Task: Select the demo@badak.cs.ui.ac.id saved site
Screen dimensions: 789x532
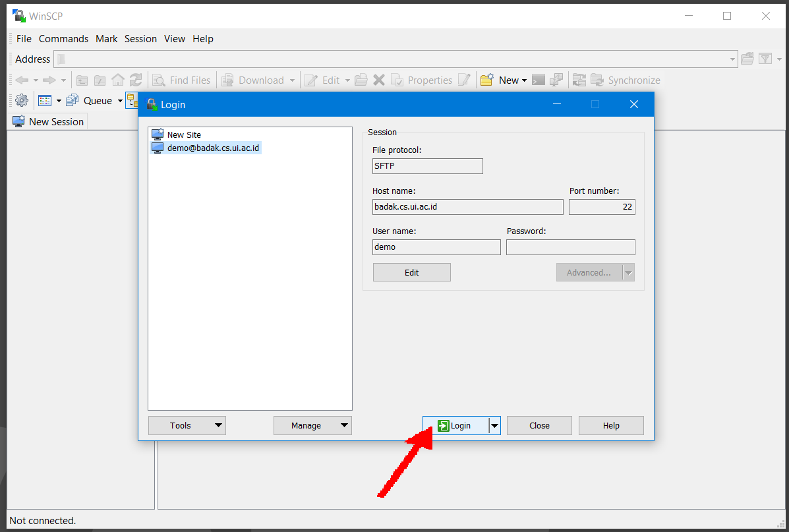Action: (x=212, y=148)
